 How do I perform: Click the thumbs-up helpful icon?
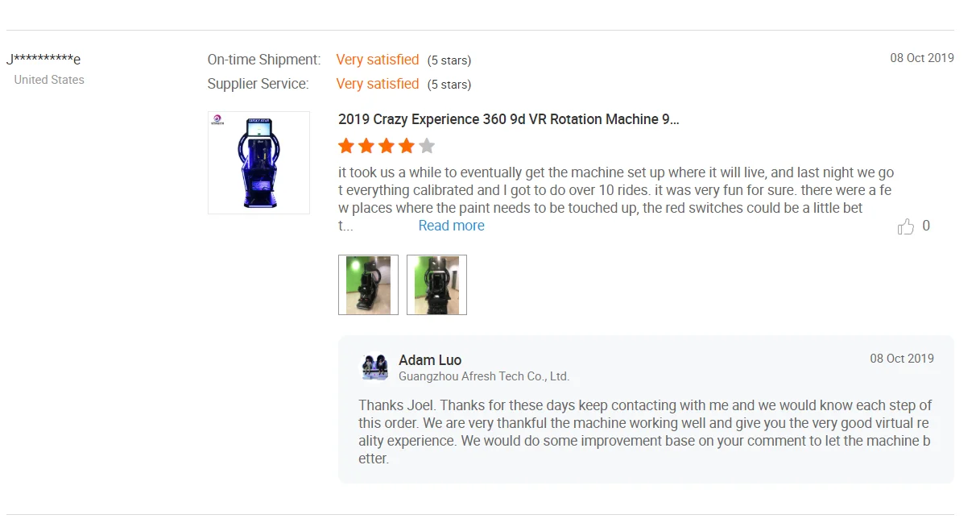[x=906, y=226]
